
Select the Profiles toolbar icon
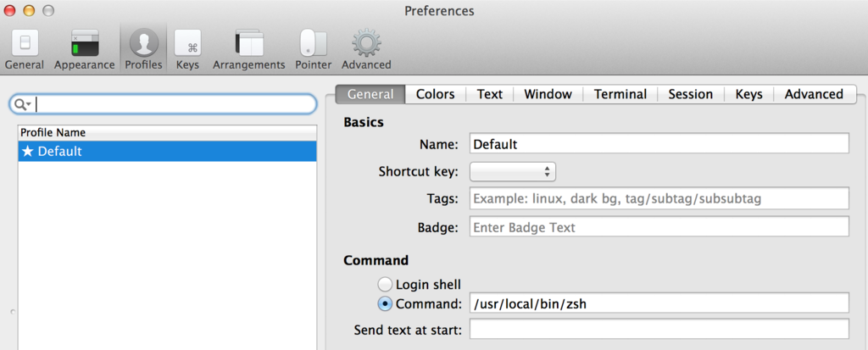(143, 48)
